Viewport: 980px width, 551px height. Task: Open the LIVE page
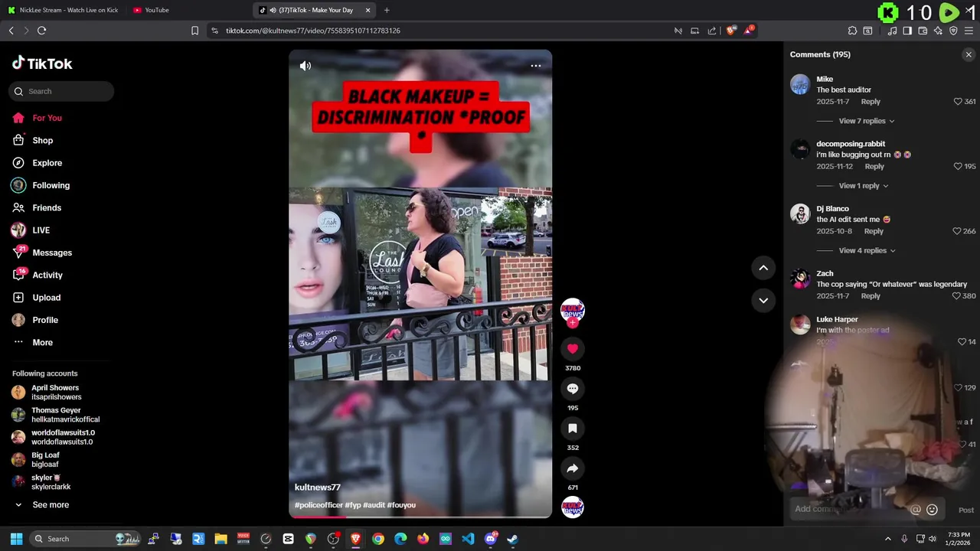(x=41, y=230)
